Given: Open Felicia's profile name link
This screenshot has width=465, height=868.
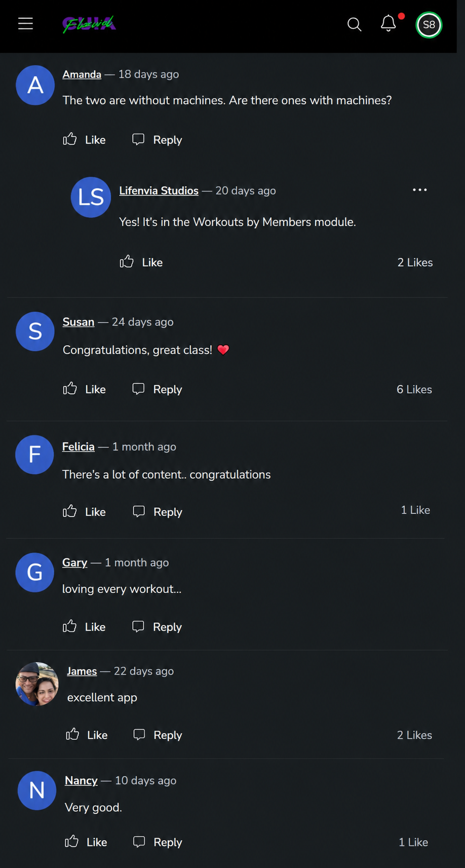Looking at the screenshot, I should pos(78,446).
